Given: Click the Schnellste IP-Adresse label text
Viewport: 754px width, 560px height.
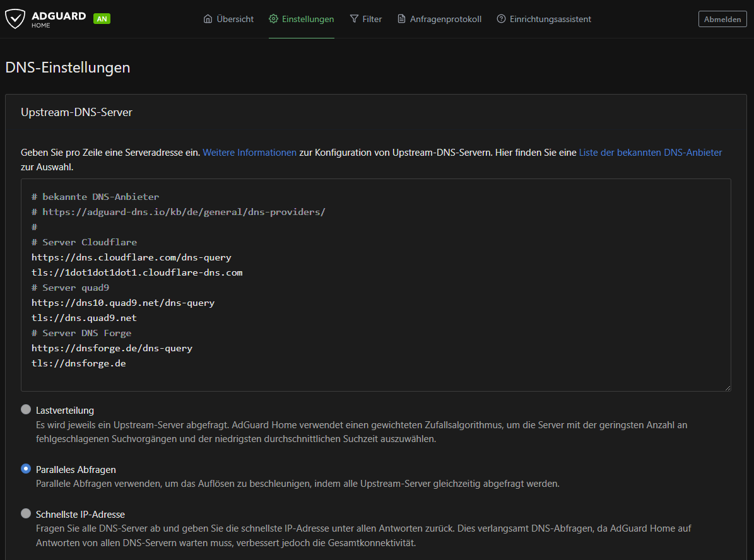Looking at the screenshot, I should tap(80, 515).
